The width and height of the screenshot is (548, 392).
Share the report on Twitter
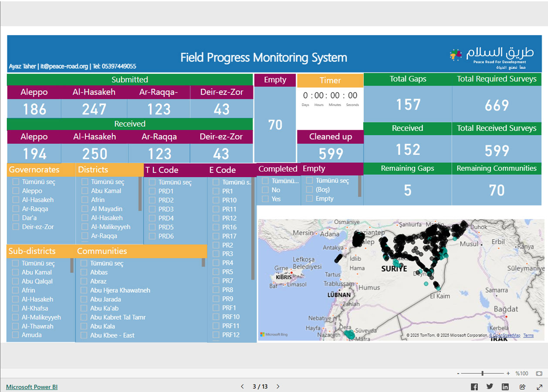(x=490, y=387)
